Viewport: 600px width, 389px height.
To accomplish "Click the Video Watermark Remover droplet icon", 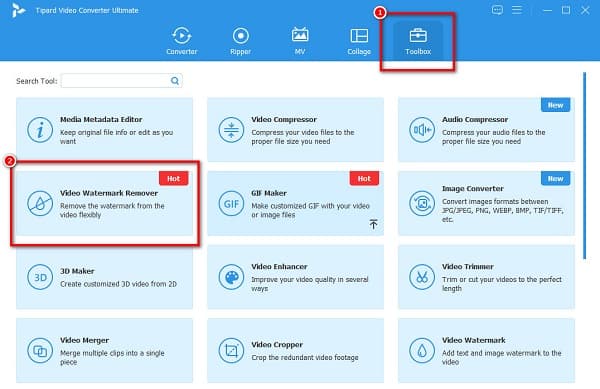I will point(40,203).
